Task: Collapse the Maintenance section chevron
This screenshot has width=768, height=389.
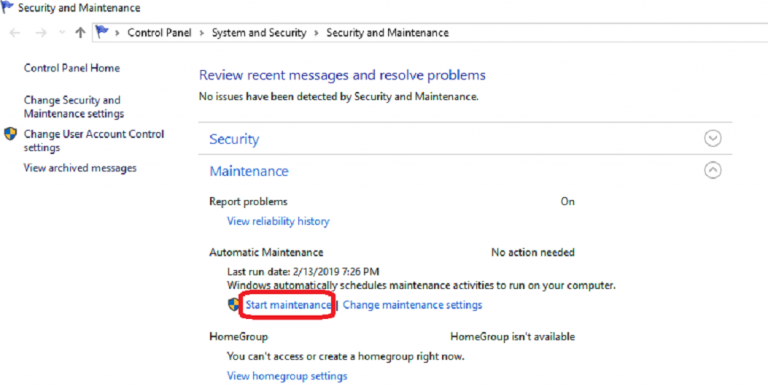Action: [713, 170]
